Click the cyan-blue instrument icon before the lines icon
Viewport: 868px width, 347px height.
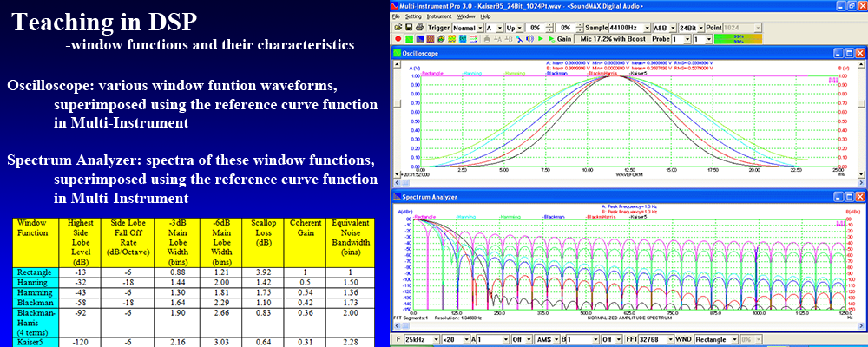click(x=463, y=39)
